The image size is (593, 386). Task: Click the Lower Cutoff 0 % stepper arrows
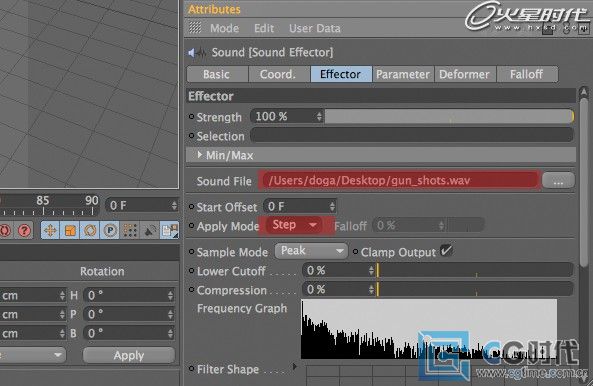[371, 270]
